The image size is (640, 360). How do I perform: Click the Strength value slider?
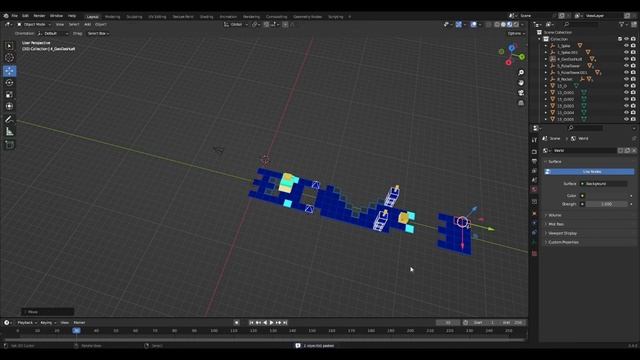click(607, 204)
